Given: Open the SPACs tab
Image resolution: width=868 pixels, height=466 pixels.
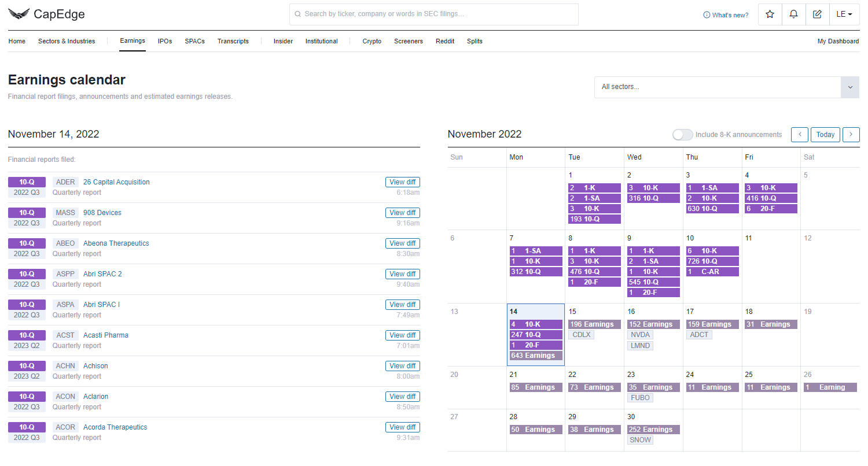Looking at the screenshot, I should pyautogui.click(x=195, y=41).
